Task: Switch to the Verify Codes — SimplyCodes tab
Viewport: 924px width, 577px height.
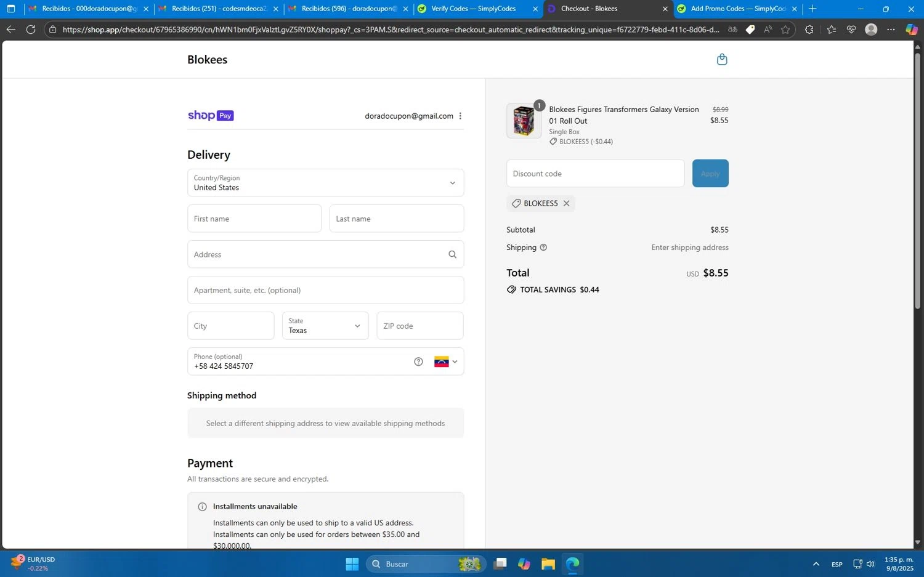Action: [477, 9]
